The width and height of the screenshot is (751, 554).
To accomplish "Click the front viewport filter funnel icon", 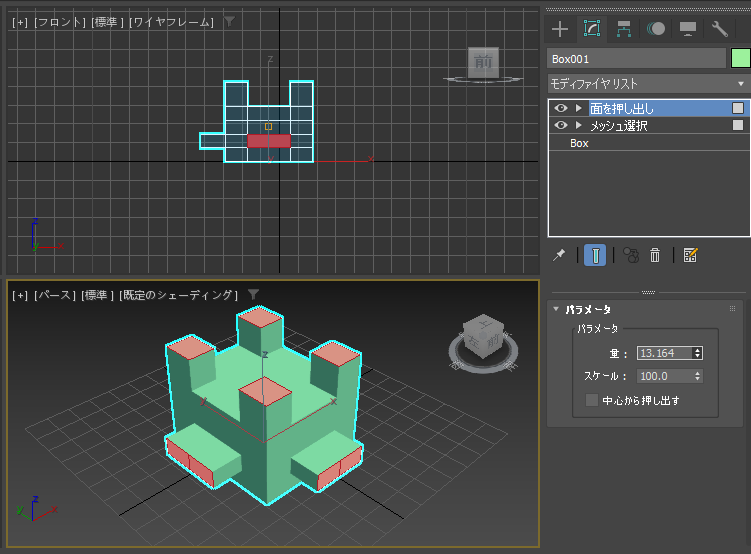I will 230,21.
